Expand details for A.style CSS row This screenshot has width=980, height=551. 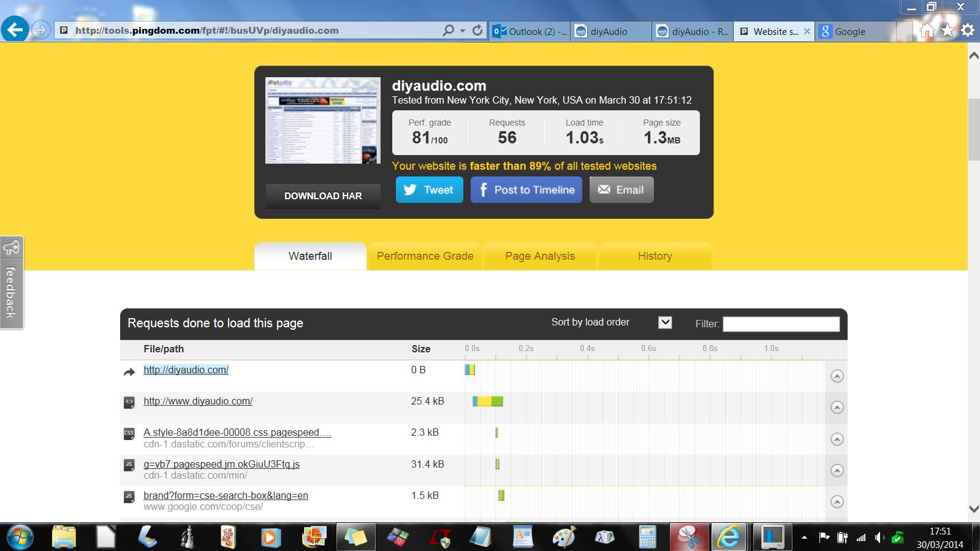tap(837, 439)
